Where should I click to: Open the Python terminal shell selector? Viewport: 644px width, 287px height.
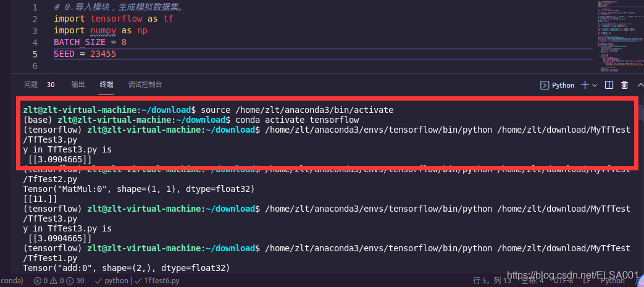557,85
